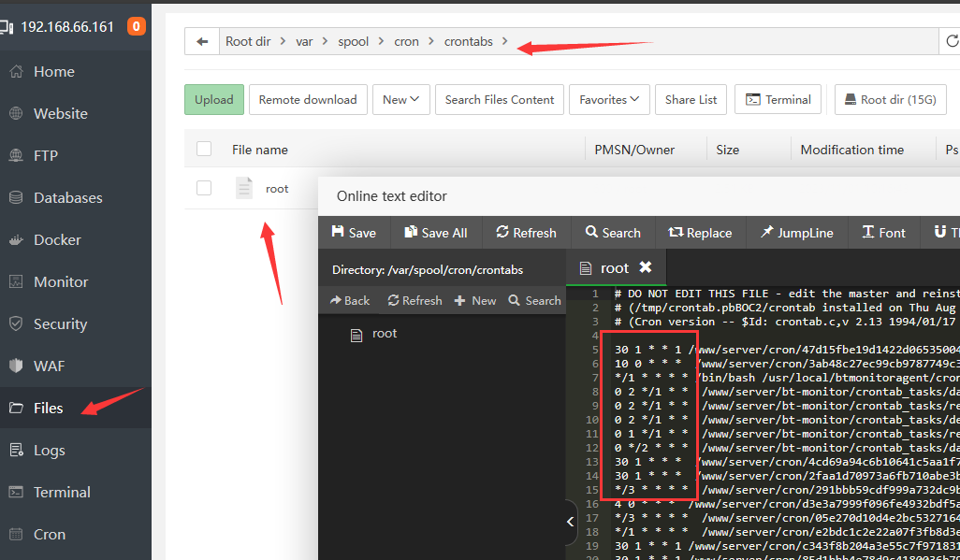The image size is (960, 560).
Task: Click the orange notification badge showing 0
Action: tap(136, 26)
